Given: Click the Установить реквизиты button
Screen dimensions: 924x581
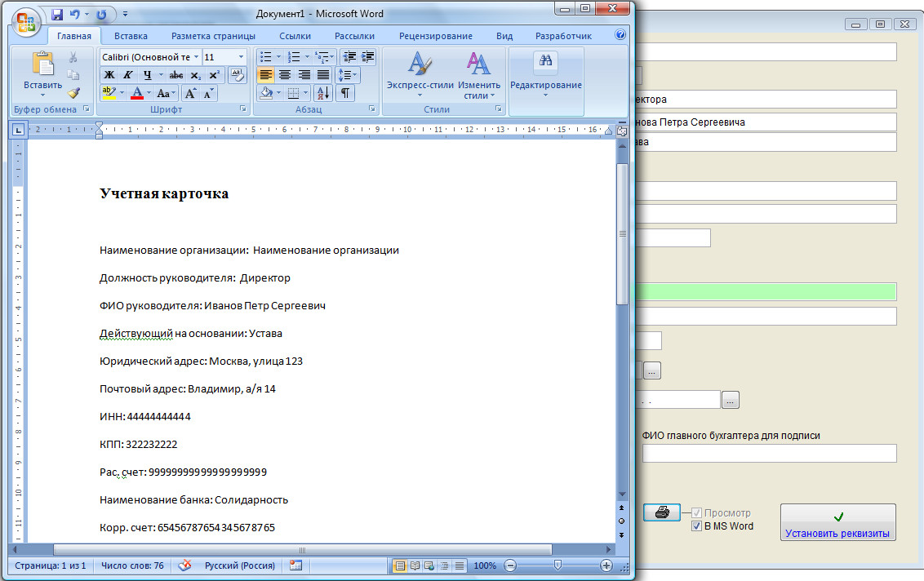Looking at the screenshot, I should [x=838, y=522].
